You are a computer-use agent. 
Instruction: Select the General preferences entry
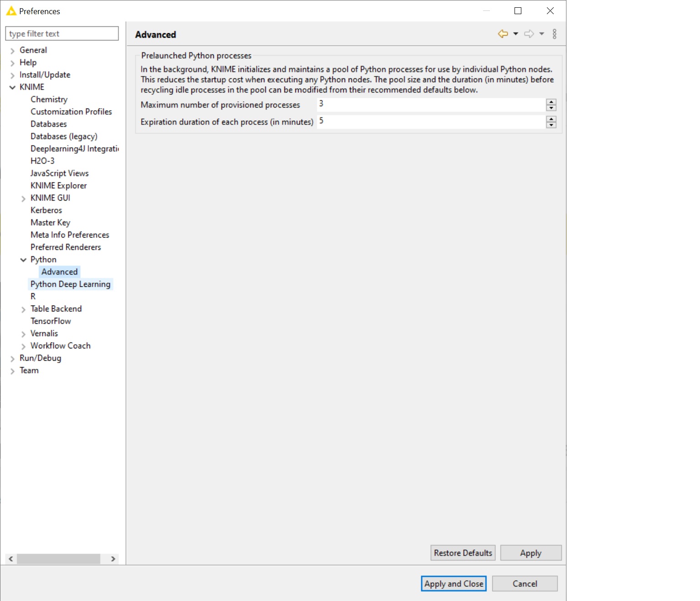pos(33,50)
